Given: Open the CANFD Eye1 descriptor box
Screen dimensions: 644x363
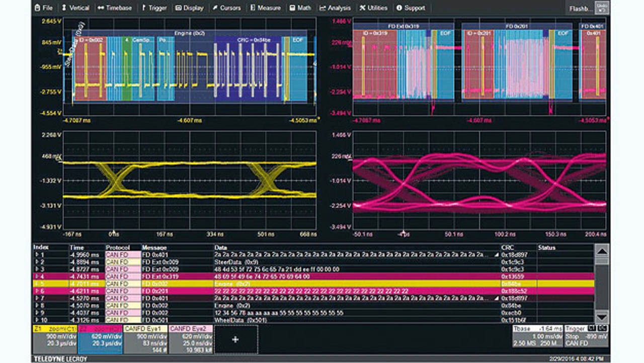Looking at the screenshot, I should [x=146, y=339].
